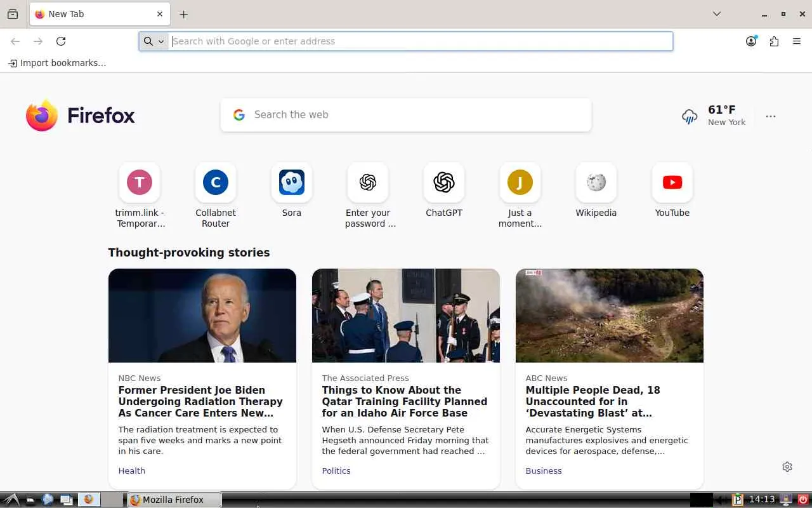The image size is (812, 508).
Task: Select the Politics topic link
Action: click(336, 471)
